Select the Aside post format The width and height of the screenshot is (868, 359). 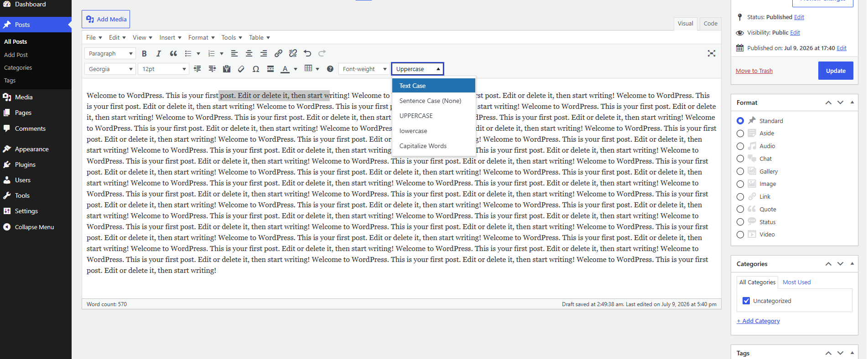[740, 133]
